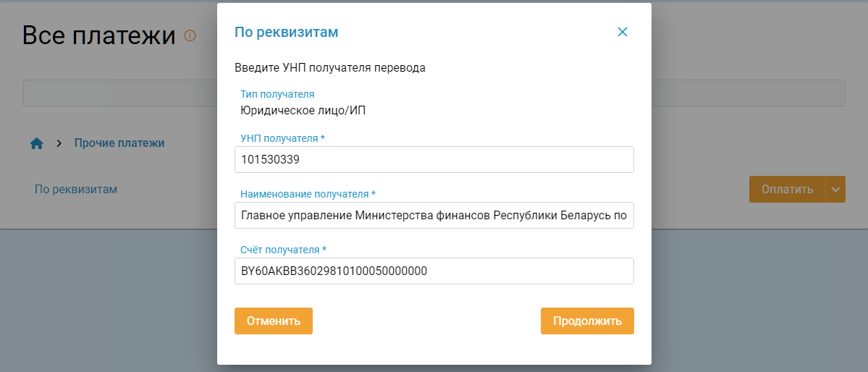Click the Счёт получателя field label
The height and width of the screenshot is (372, 868).
[x=283, y=250]
